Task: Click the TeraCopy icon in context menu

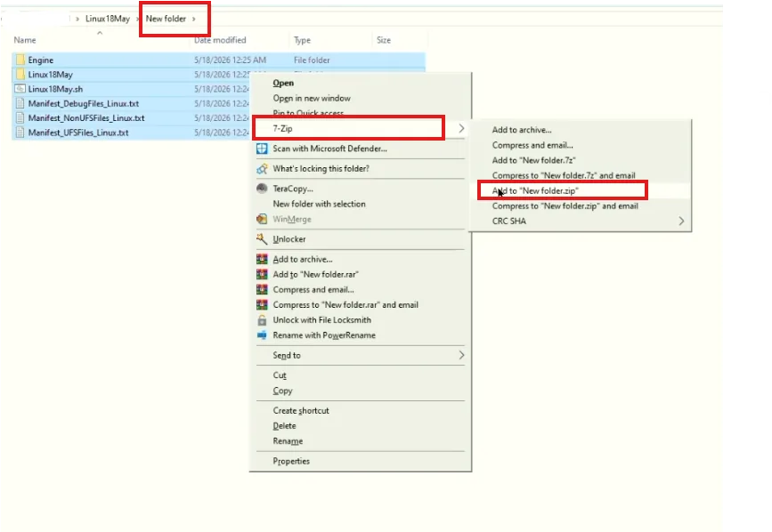Action: 262,189
